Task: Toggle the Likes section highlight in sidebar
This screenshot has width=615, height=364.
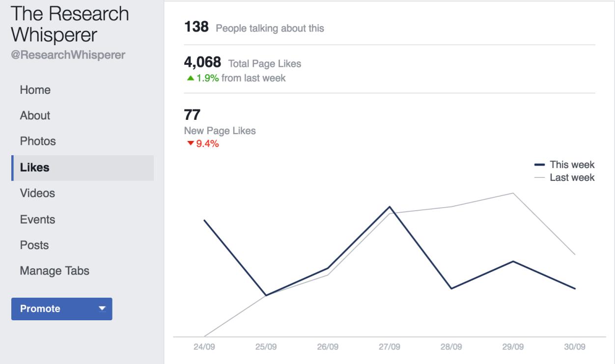Action: pyautogui.click(x=34, y=168)
